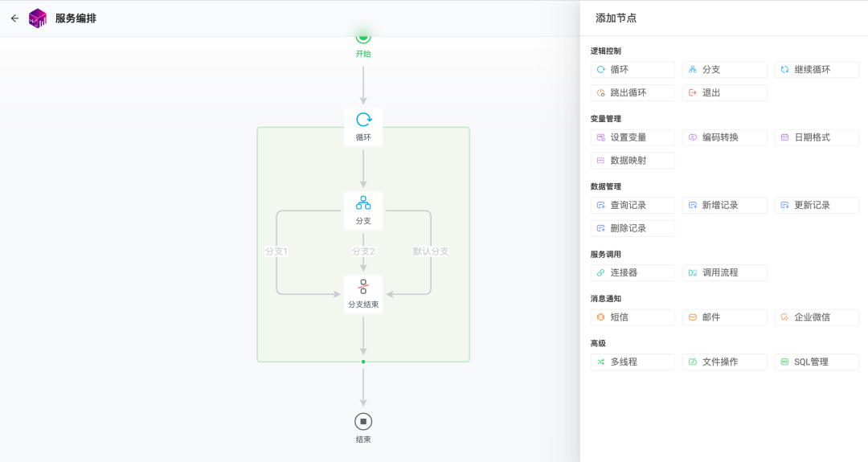Add the 编码转换 node
This screenshot has height=462, width=868.
pyautogui.click(x=725, y=137)
